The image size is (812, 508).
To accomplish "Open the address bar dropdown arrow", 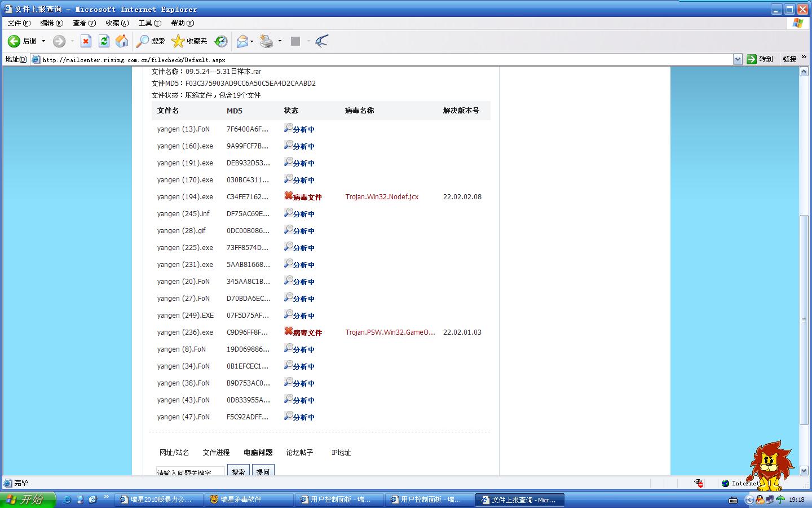I will click(738, 59).
